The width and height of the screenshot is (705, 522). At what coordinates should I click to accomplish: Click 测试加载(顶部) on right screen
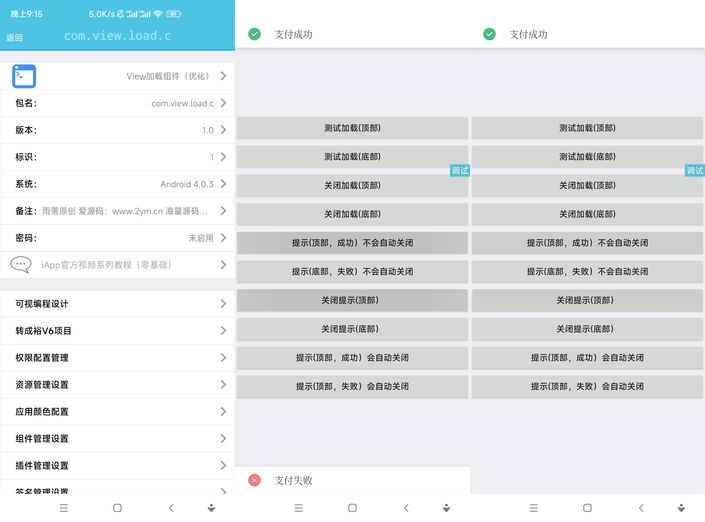[587, 128]
